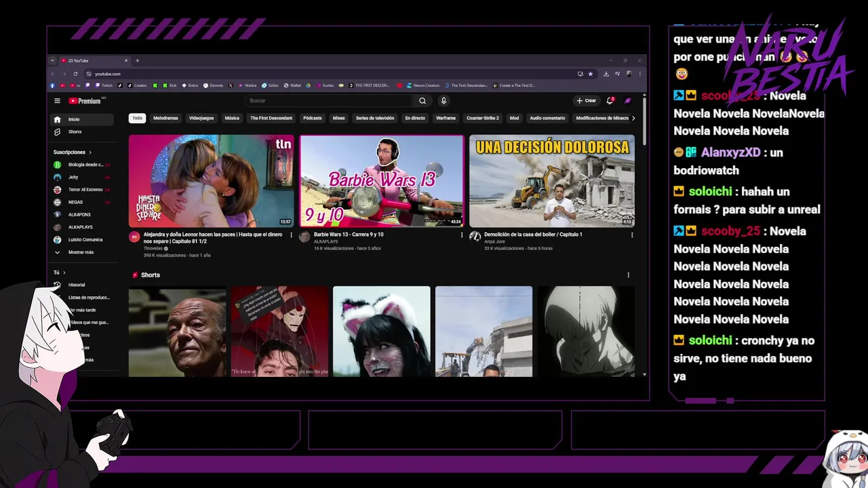The height and width of the screenshot is (488, 868).
Task: Open the Twitch bookmark
Action: point(104,85)
